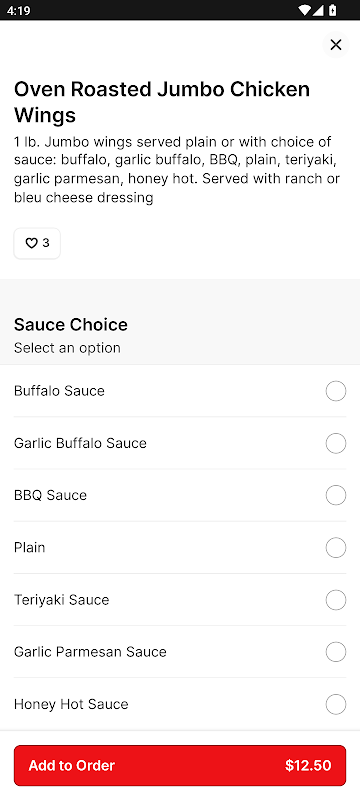Tap the 4:19 clock in the status bar
Screen dimensions: 360x800
(18, 11)
